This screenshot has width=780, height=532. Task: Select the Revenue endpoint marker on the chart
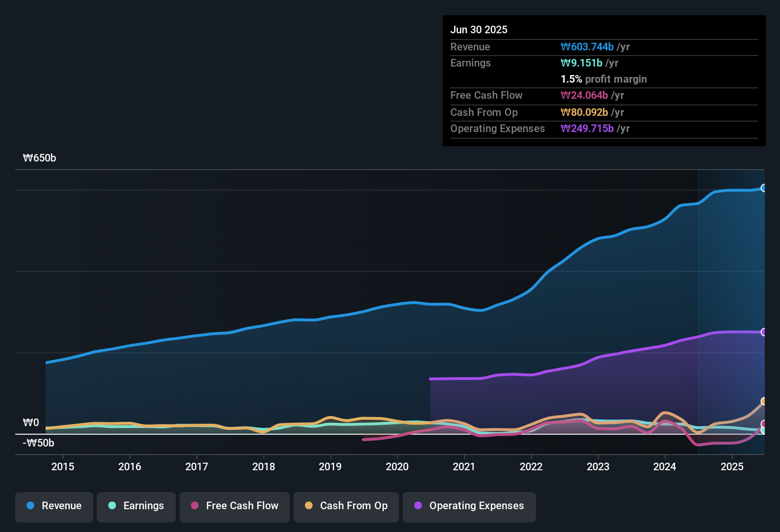click(763, 188)
